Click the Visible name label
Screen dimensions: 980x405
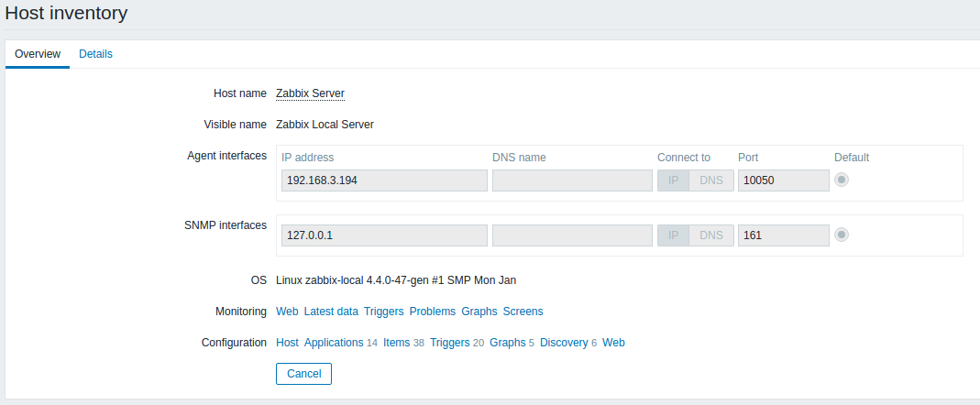pyautogui.click(x=236, y=125)
